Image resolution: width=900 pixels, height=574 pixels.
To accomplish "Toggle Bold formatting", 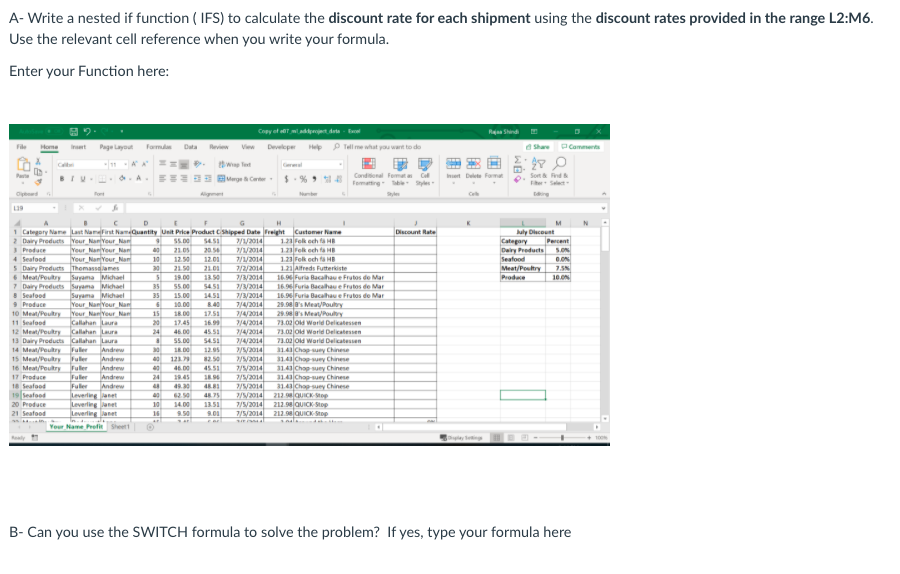I will point(62,179).
